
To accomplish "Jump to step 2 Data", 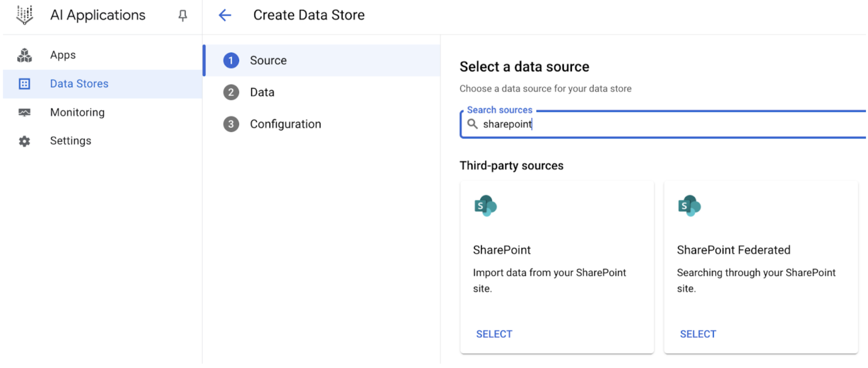I will click(x=262, y=92).
